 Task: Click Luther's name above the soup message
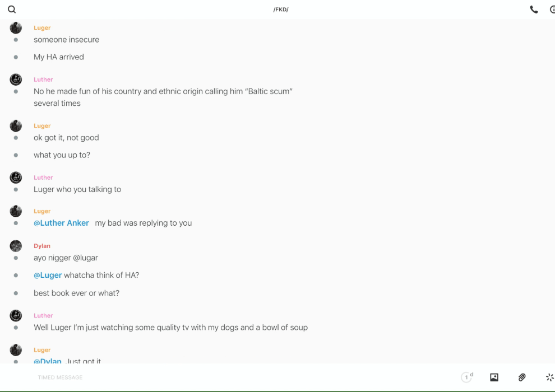coord(43,315)
